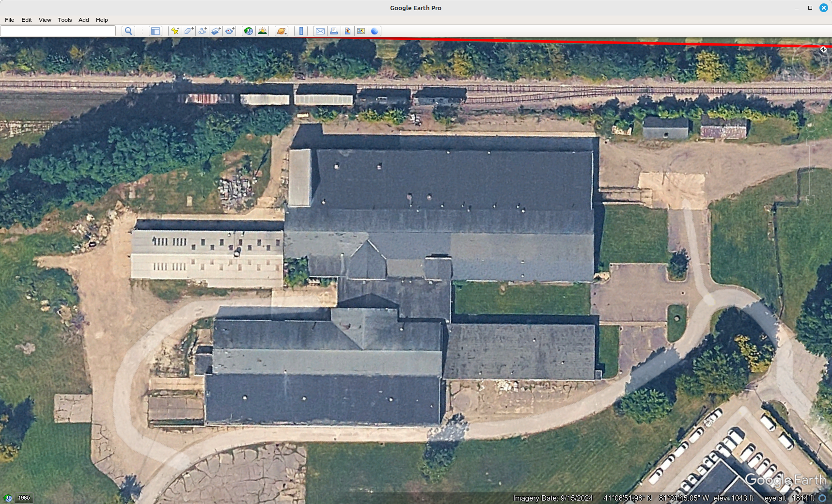Open the planet switcher dropdown
Image resolution: width=832 pixels, height=504 pixels.
[282, 31]
